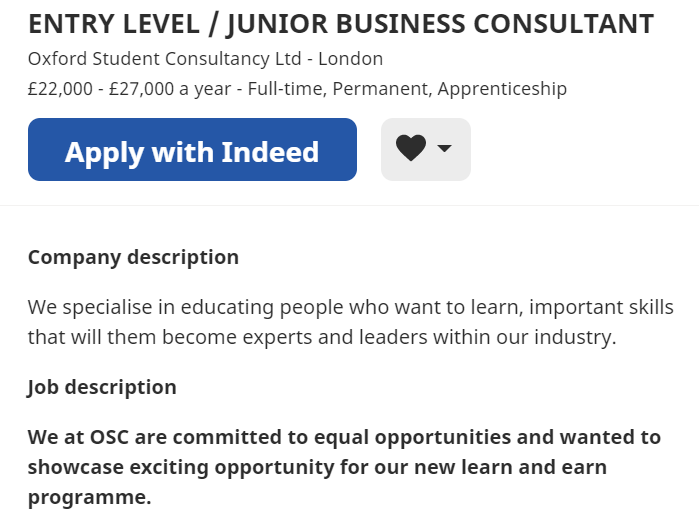
Task: Select the Apprenticeship job type label
Action: coord(502,89)
